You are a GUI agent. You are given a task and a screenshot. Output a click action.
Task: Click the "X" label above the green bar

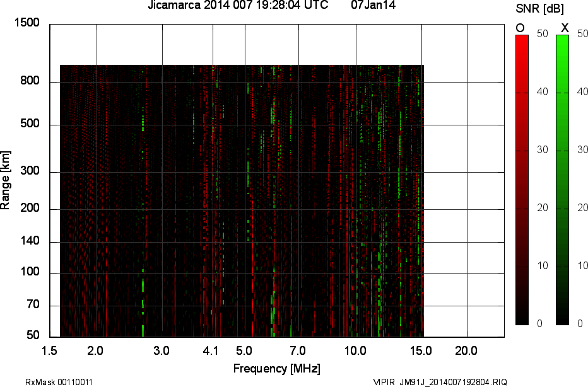(x=565, y=28)
